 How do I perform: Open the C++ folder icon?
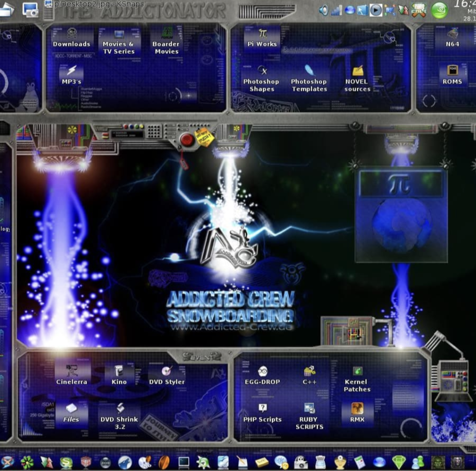(x=310, y=375)
